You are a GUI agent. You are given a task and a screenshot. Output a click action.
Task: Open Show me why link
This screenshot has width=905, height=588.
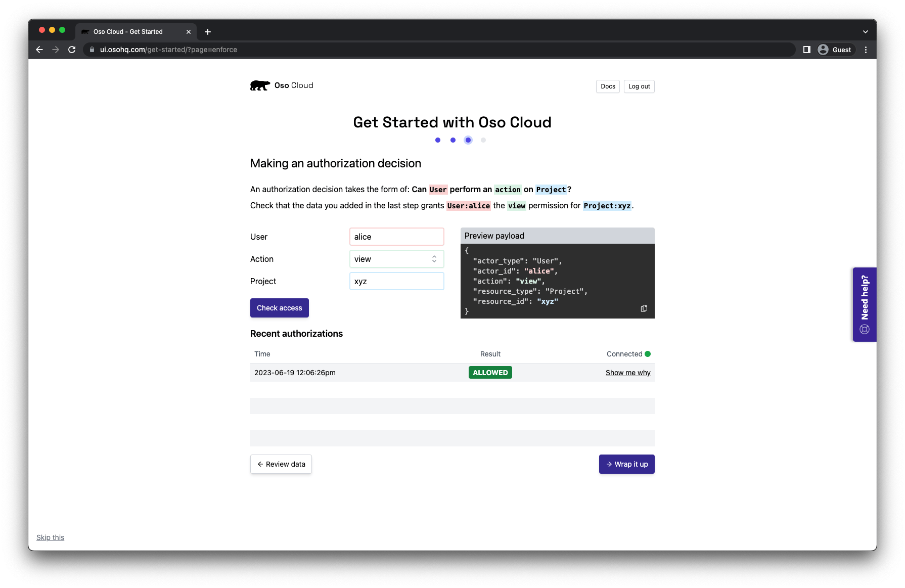628,373
